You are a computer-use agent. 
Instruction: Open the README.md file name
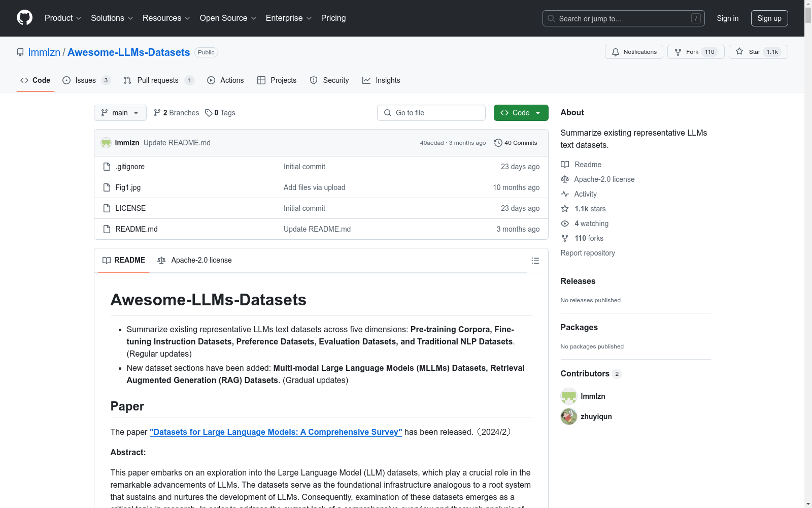(x=137, y=229)
